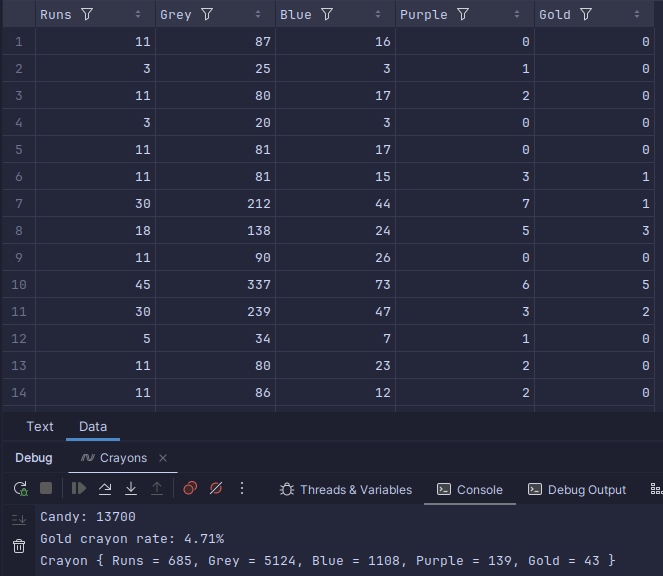Click the Runs column header
This screenshot has height=576, width=663.
[x=96, y=15]
